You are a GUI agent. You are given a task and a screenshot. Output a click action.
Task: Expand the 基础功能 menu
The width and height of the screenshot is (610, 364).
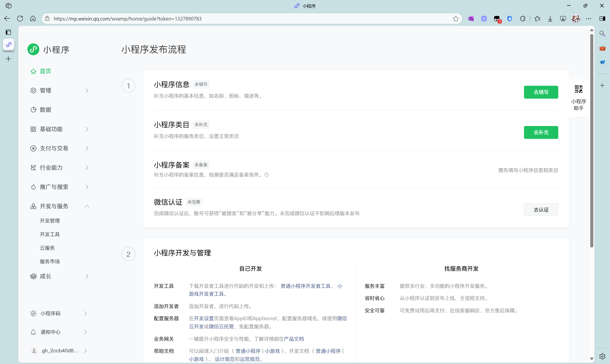pyautogui.click(x=59, y=129)
